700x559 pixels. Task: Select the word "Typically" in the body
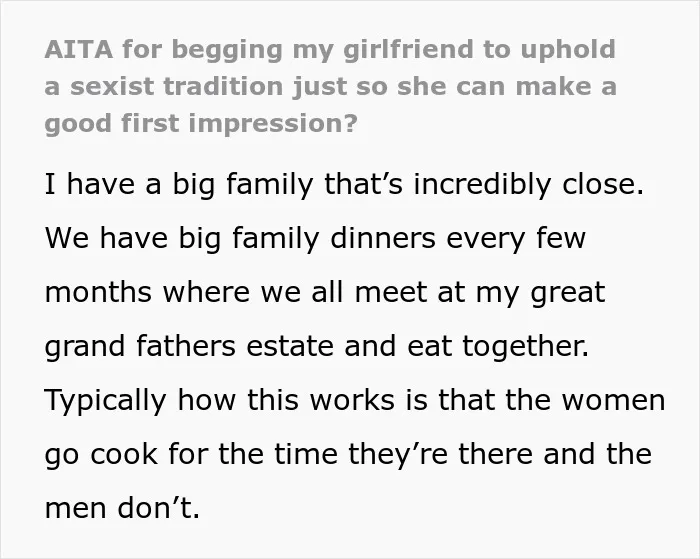point(105,400)
